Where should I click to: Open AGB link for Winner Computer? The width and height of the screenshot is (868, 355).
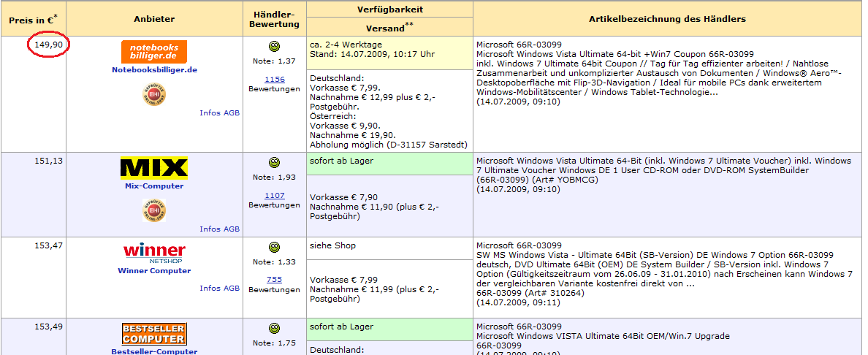click(x=232, y=288)
